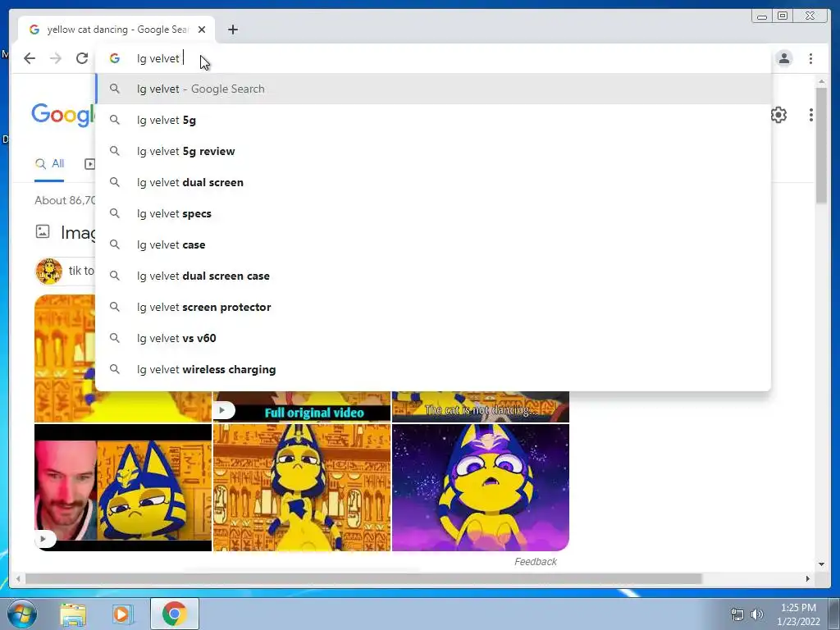Open thumbnail with man and yellow cat
This screenshot has height=630, width=840.
(123, 487)
